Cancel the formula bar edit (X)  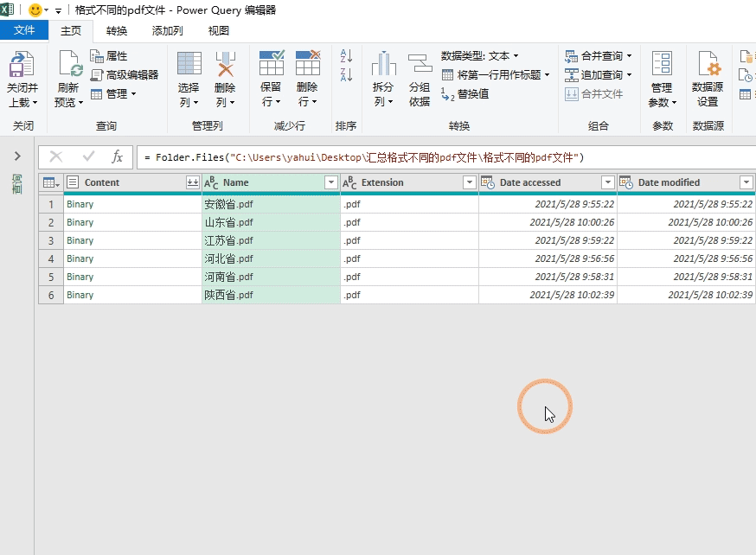tap(56, 156)
